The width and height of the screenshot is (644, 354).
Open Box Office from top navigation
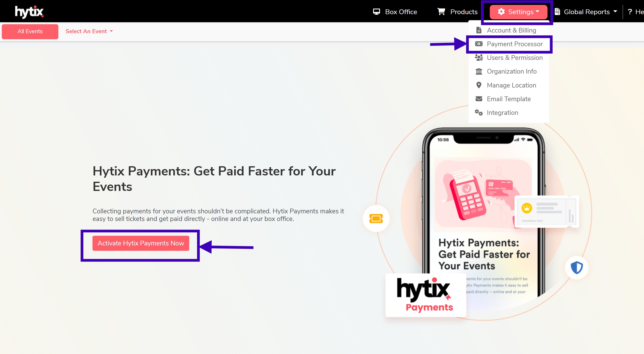coord(395,12)
